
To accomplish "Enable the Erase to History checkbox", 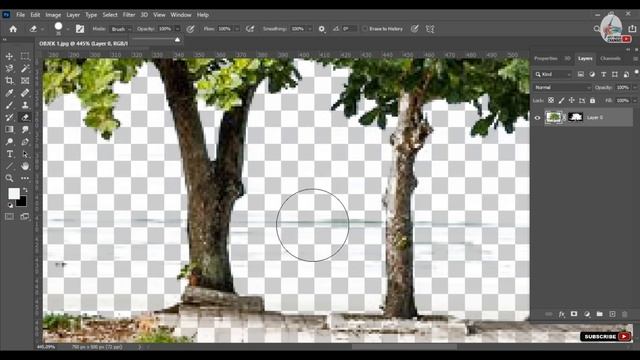I will pyautogui.click(x=365, y=29).
